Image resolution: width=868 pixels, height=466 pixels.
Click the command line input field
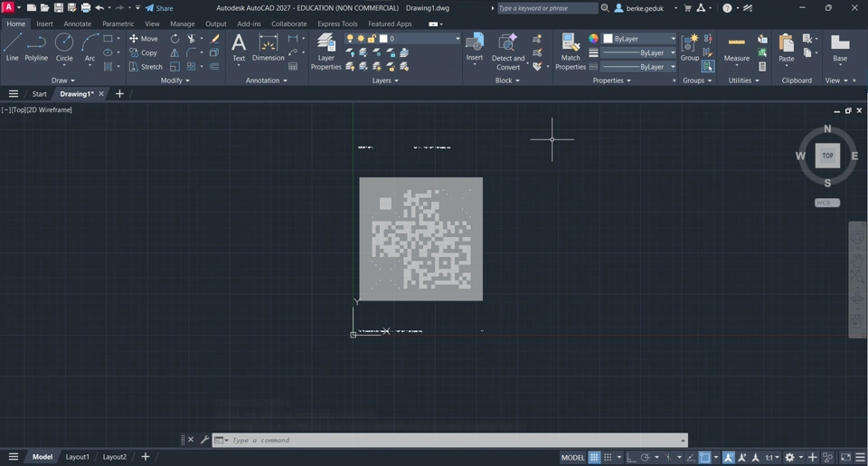[x=454, y=440]
